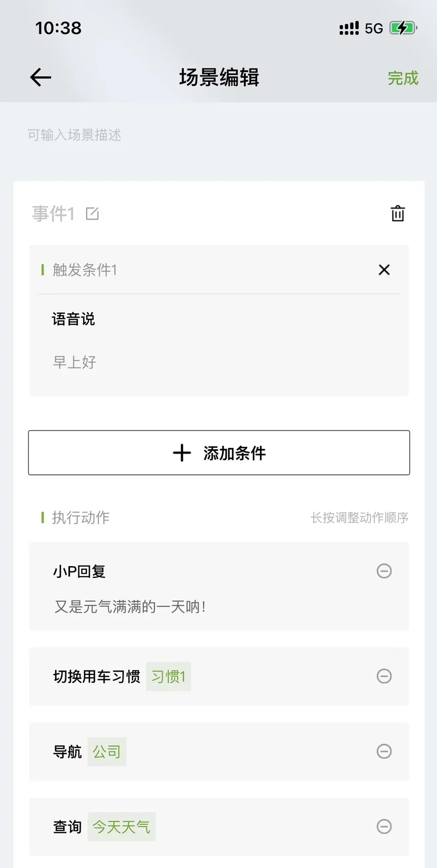Open the 语音说 trigger type row
Screen dimensions: 437x868
click(74, 319)
